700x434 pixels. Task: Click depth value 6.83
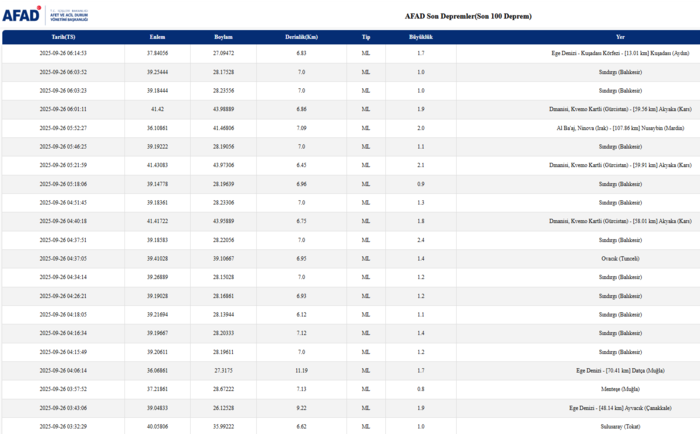click(x=301, y=53)
